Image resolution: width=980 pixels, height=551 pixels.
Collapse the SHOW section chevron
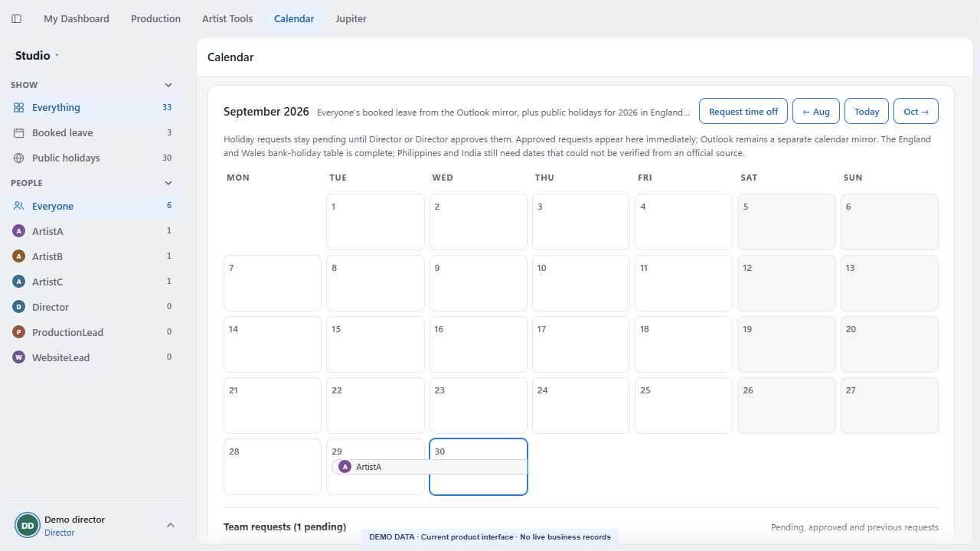coord(168,85)
